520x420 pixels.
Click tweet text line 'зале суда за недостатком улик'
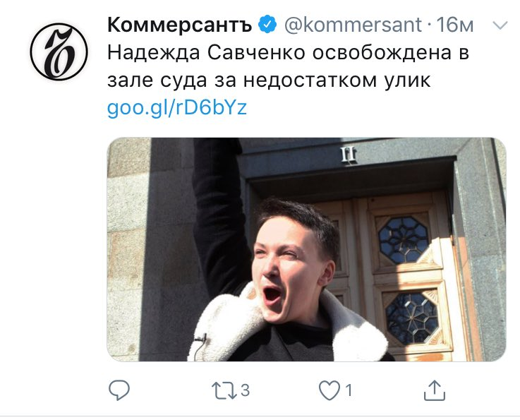[x=269, y=80]
